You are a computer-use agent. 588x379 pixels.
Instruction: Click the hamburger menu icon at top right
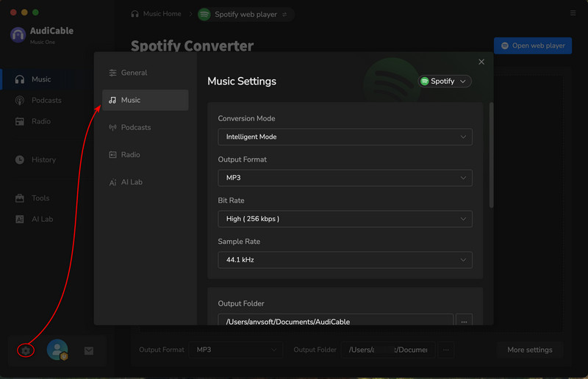coord(573,13)
